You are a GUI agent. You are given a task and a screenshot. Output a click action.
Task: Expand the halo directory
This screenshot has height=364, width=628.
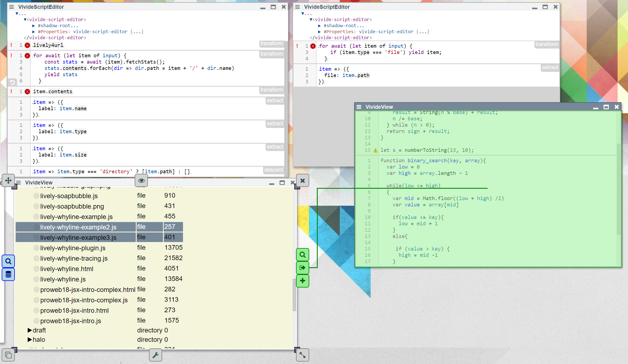coord(30,340)
